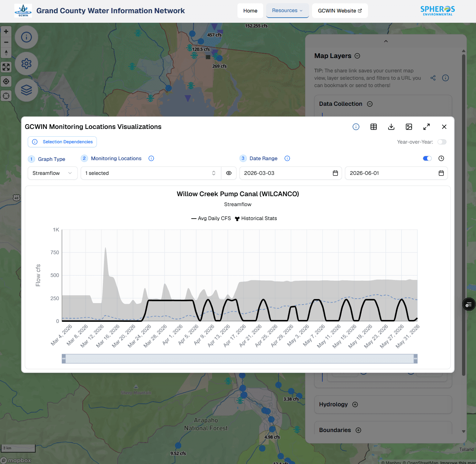Toggle visibility of selected monitoring locations

coord(229,173)
